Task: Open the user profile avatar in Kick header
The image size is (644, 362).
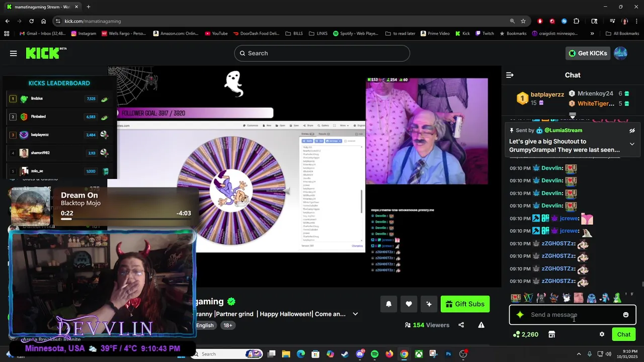Action: click(621, 53)
